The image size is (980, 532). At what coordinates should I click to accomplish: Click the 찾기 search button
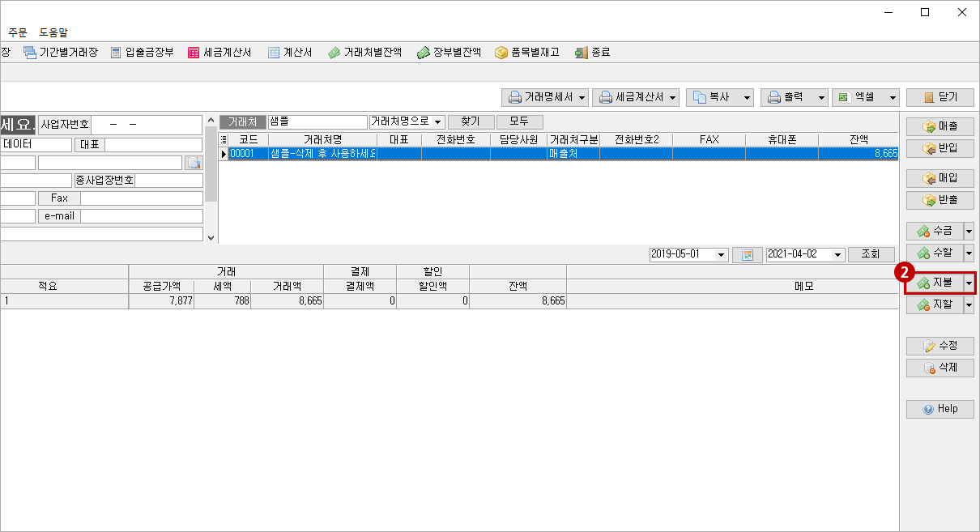click(x=471, y=121)
